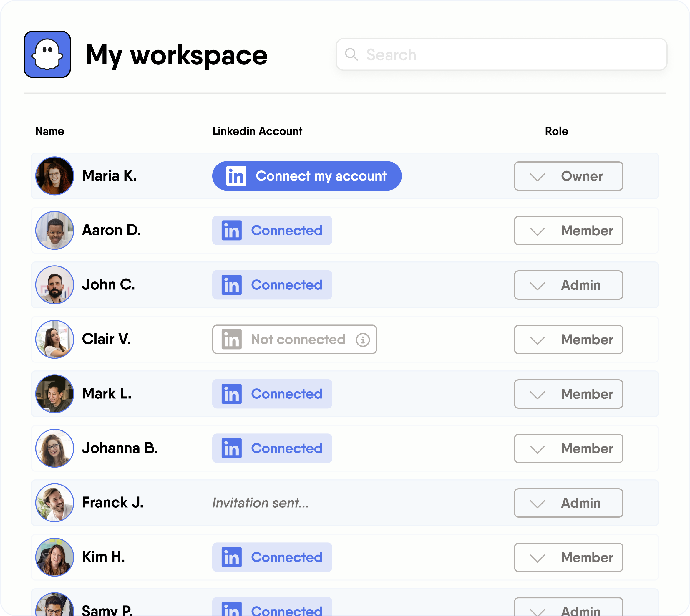Click Franck J.'s profile picture
The height and width of the screenshot is (616, 690).
pyautogui.click(x=54, y=503)
